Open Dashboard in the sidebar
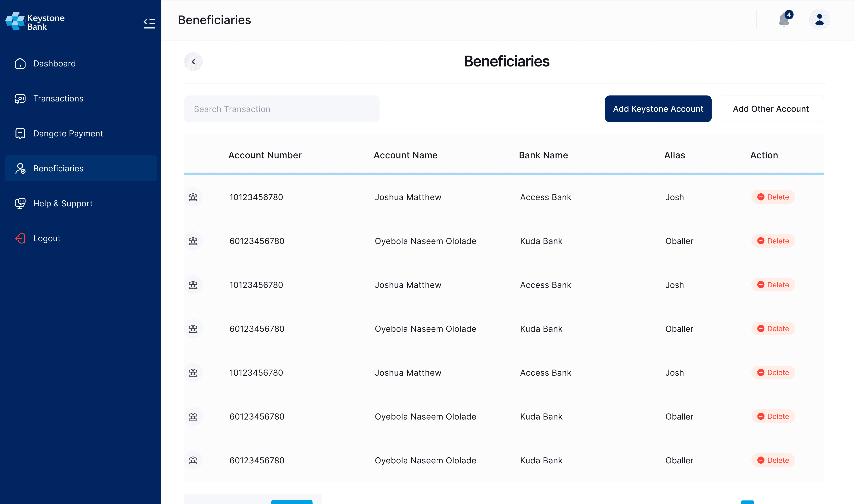Image resolution: width=854 pixels, height=504 pixels. pyautogui.click(x=80, y=64)
